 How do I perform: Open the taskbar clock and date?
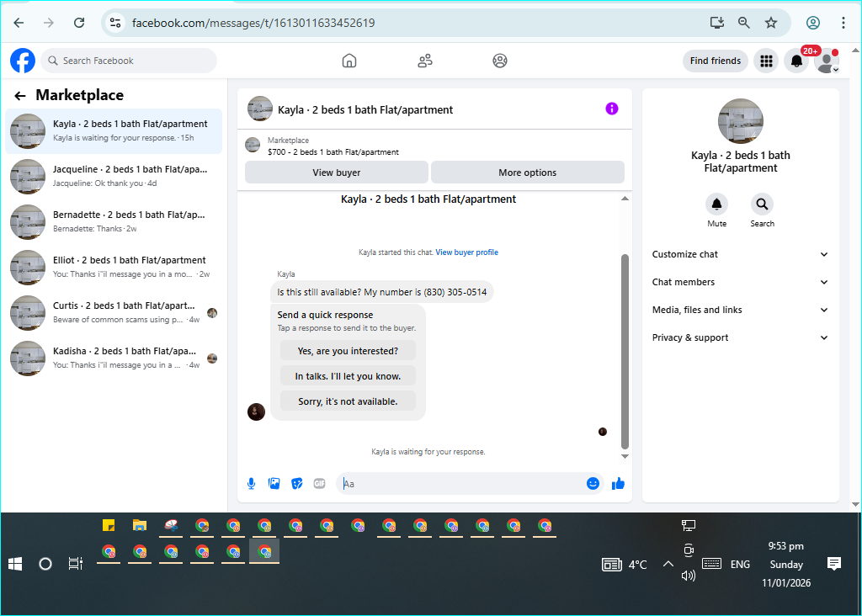click(x=786, y=565)
